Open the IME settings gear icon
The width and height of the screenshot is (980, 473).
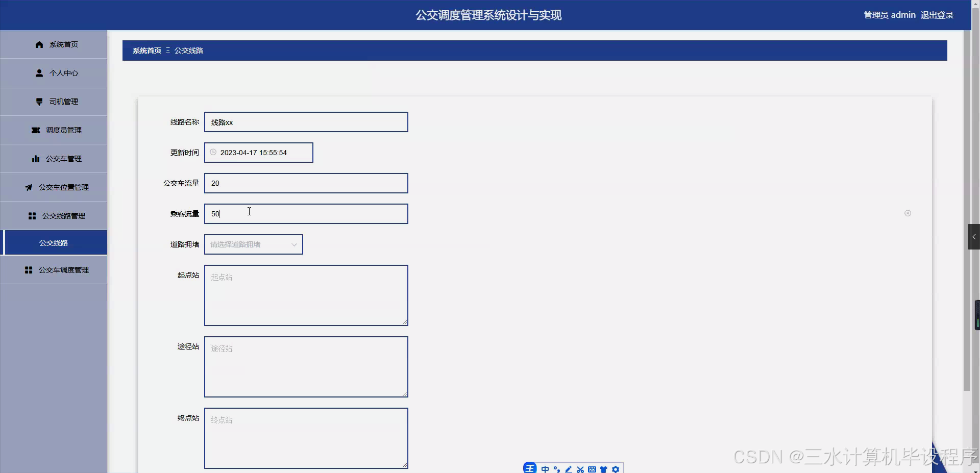616,469
